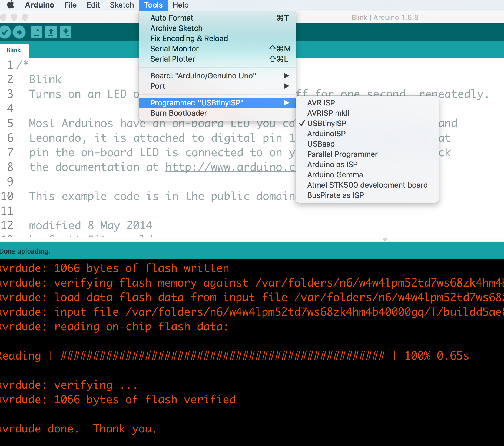Select USBasp programmer

[x=367, y=144]
